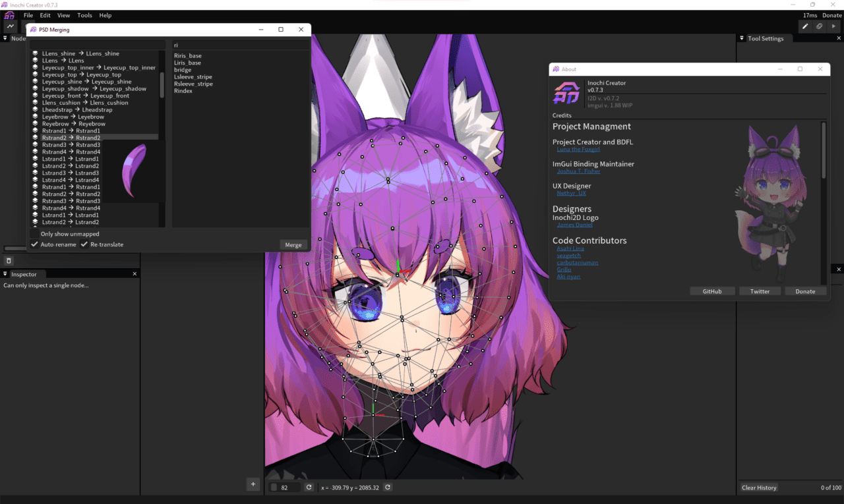Screen dimensions: 844x504
Task: Click the Merge button
Action: click(293, 244)
